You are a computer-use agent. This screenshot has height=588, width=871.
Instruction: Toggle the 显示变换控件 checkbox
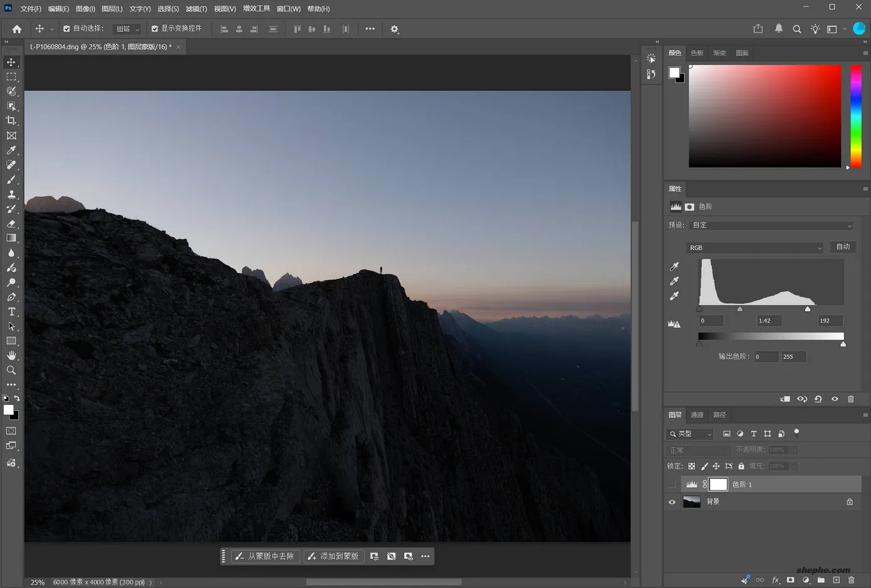[155, 29]
